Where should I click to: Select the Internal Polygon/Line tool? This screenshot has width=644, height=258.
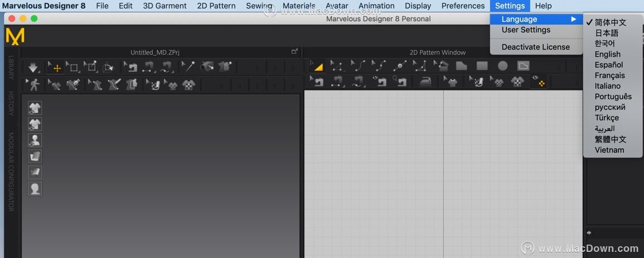pos(523,66)
